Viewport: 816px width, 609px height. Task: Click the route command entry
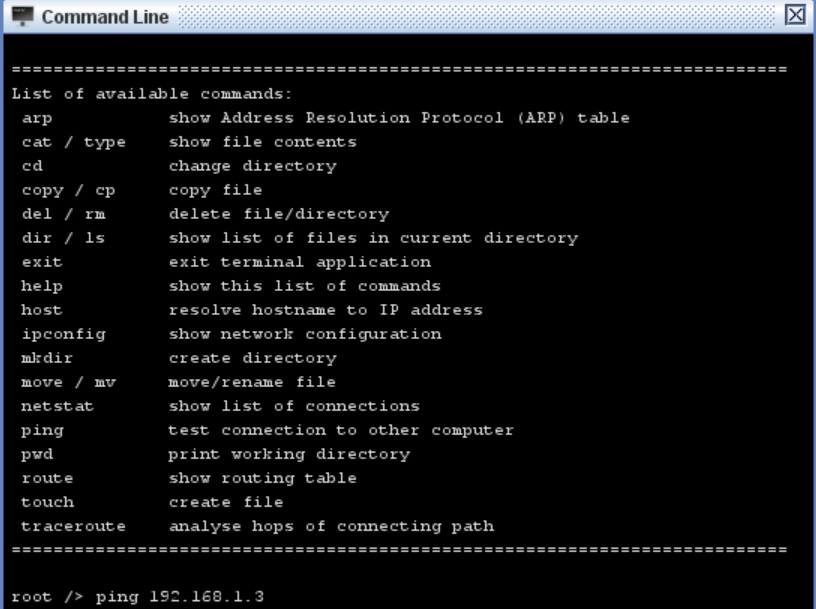[47, 478]
